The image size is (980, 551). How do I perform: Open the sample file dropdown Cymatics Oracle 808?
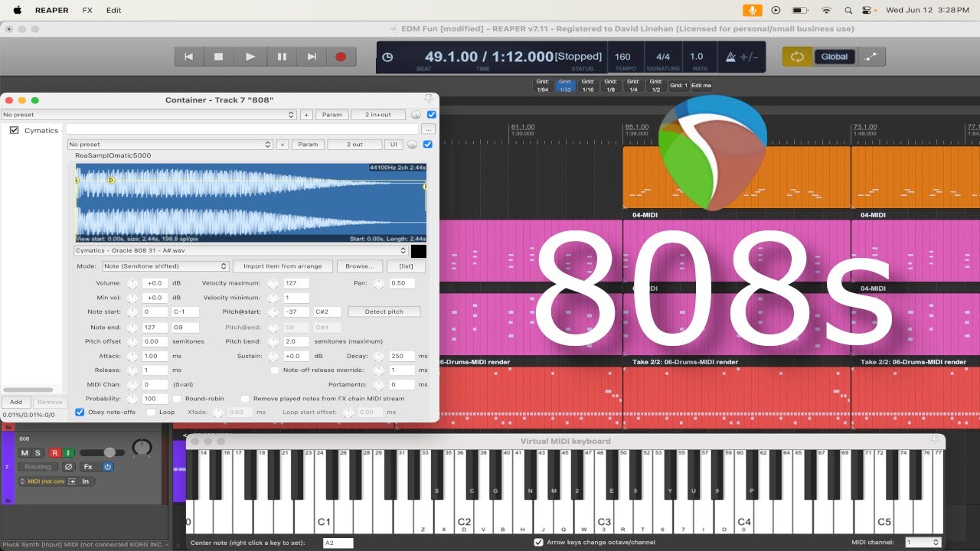point(240,250)
